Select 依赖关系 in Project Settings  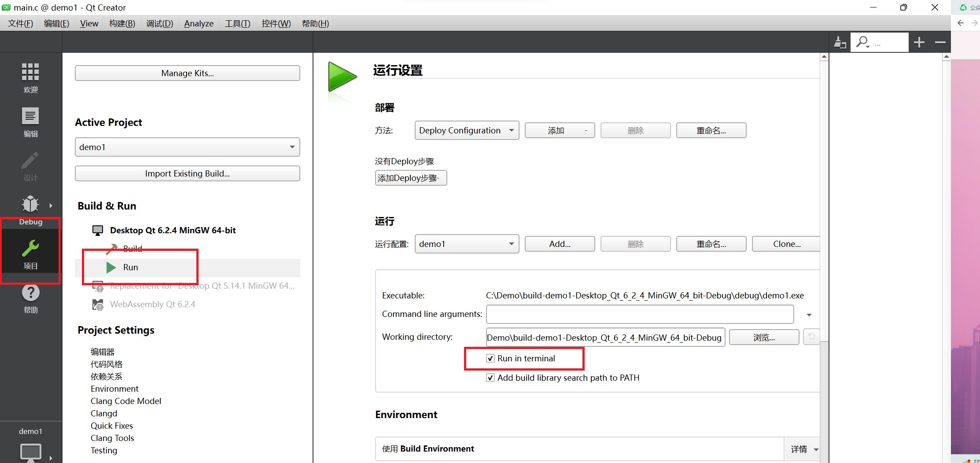click(107, 376)
